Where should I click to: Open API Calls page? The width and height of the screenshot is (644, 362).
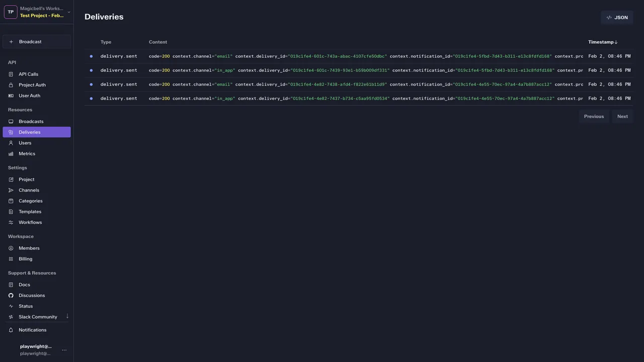pyautogui.click(x=37, y=74)
